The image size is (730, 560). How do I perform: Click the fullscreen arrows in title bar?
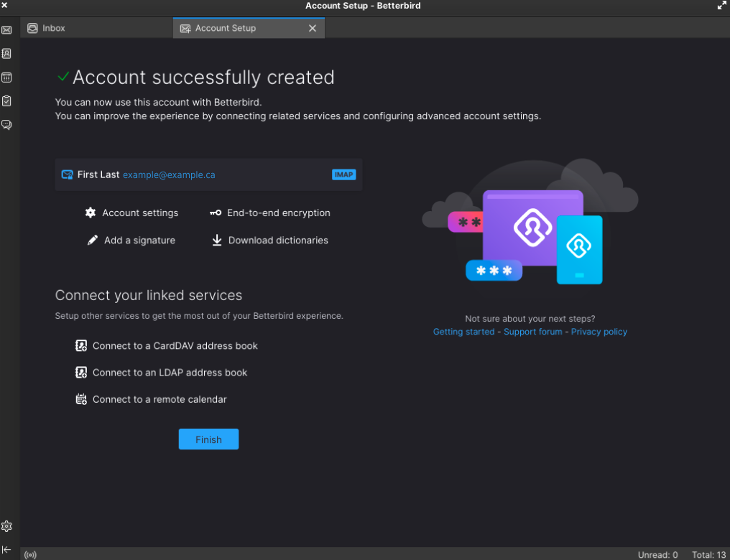(722, 6)
